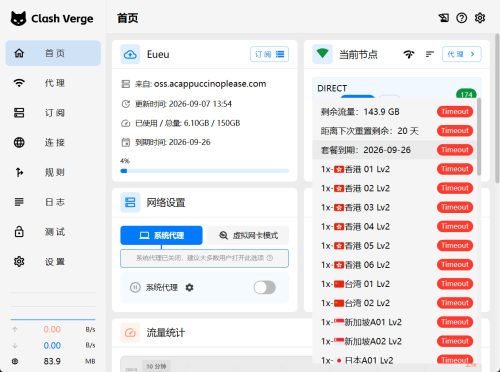Click the 网络设置 card icon
The image size is (500, 372).
tap(130, 202)
